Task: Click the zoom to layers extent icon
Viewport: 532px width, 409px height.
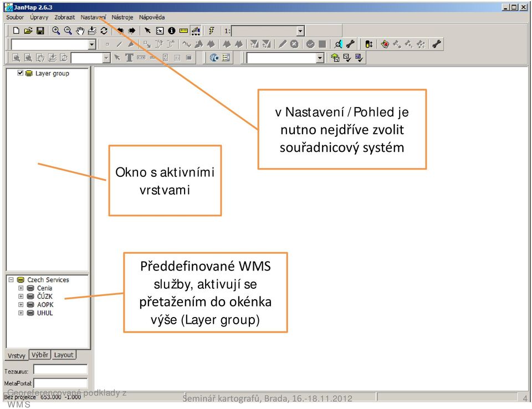Action: (92, 30)
